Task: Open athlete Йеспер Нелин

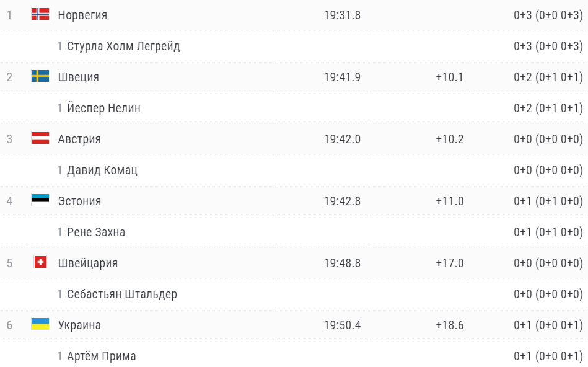Action: [103, 108]
